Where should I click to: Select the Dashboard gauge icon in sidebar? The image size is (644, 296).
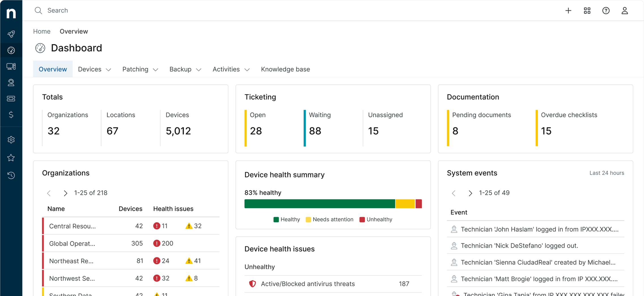[11, 50]
